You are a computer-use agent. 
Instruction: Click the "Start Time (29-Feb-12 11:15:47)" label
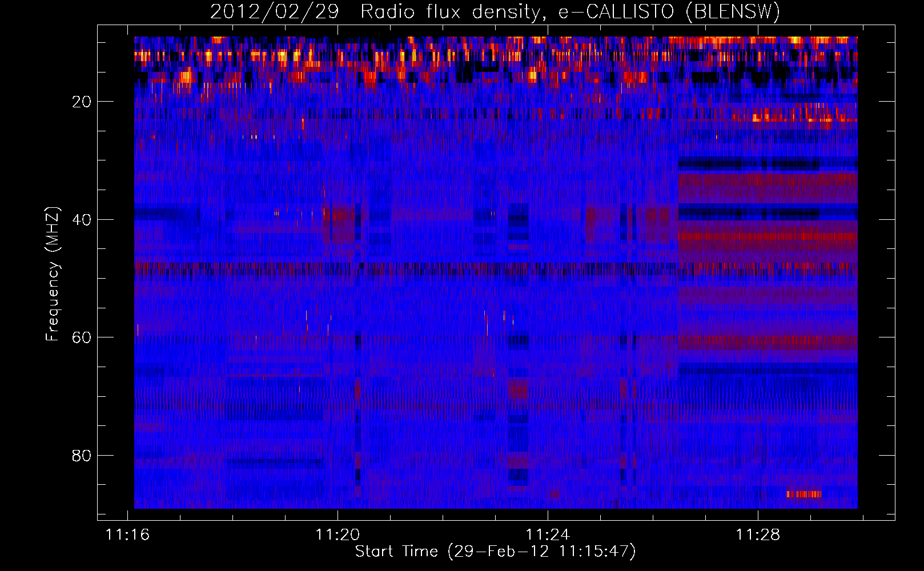pos(495,552)
